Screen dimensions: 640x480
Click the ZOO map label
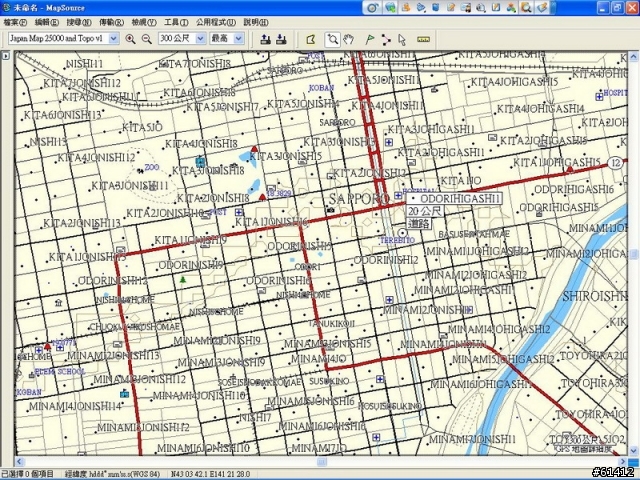point(152,167)
